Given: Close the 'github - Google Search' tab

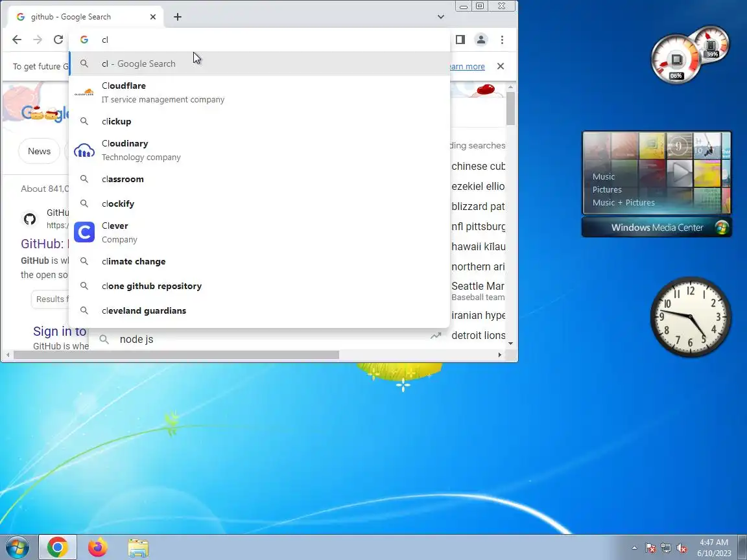Looking at the screenshot, I should (153, 17).
